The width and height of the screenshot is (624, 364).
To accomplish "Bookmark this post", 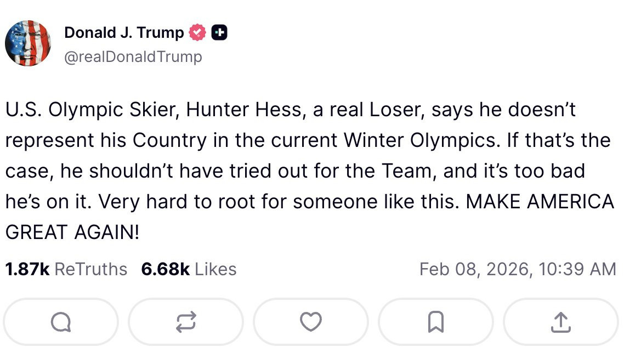I will (435, 322).
